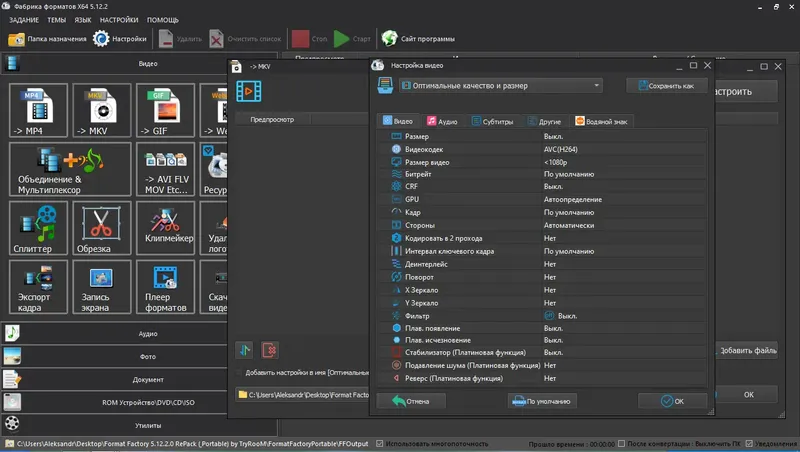The width and height of the screenshot is (800, 452).
Task: Select the Кодировать в 2 прохода row
Action: click(543, 238)
